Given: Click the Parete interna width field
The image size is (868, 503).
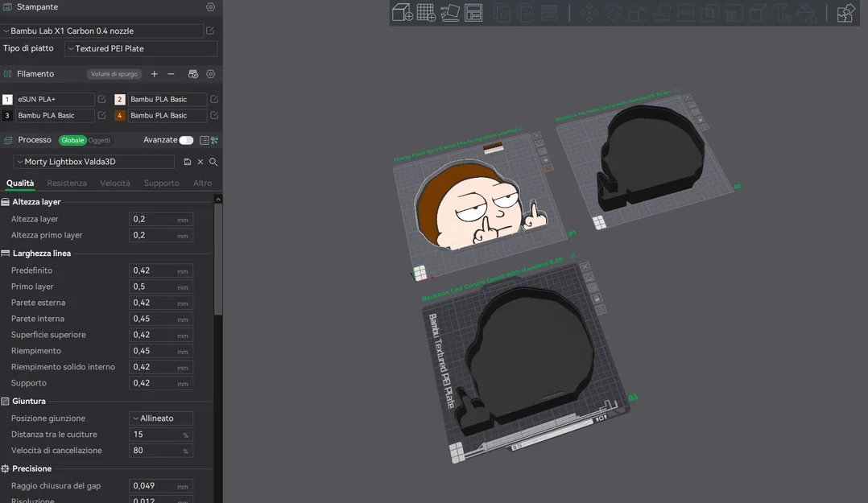Looking at the screenshot, I should click(x=161, y=319).
